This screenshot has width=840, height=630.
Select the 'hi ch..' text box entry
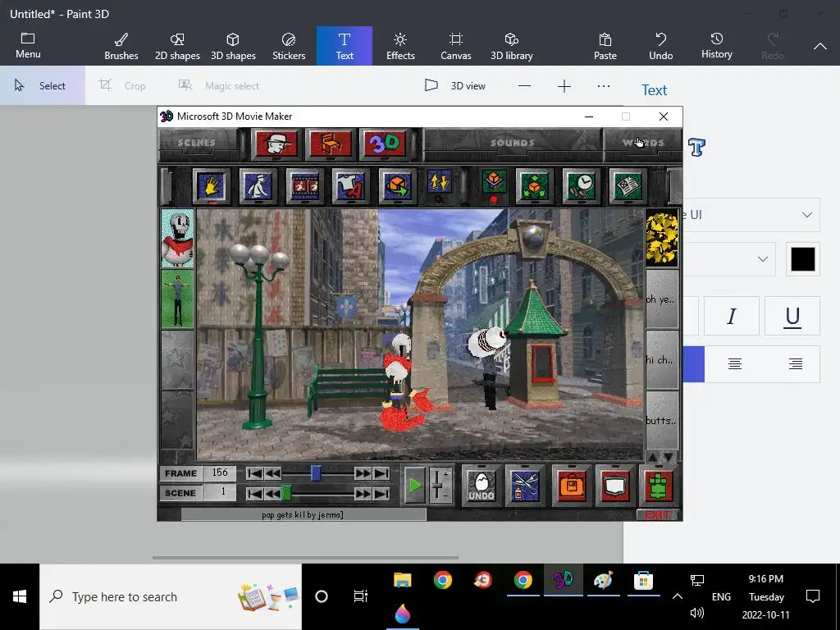coord(662,359)
